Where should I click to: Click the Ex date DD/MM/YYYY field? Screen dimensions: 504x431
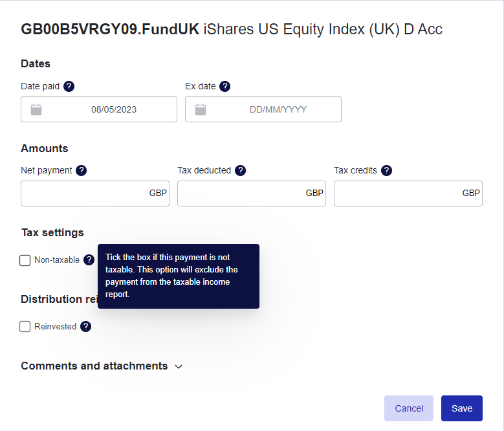pyautogui.click(x=263, y=109)
